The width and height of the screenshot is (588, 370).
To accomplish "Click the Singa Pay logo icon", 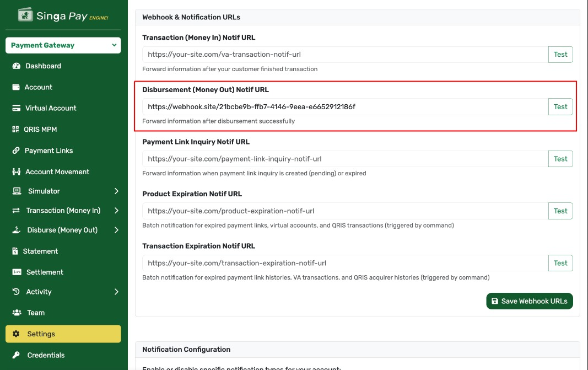I will pos(25,15).
